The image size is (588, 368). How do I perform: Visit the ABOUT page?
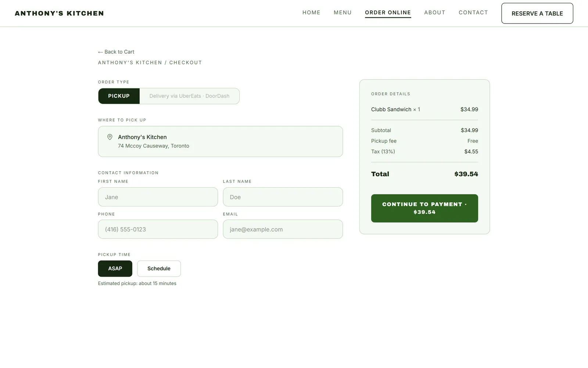coord(435,13)
